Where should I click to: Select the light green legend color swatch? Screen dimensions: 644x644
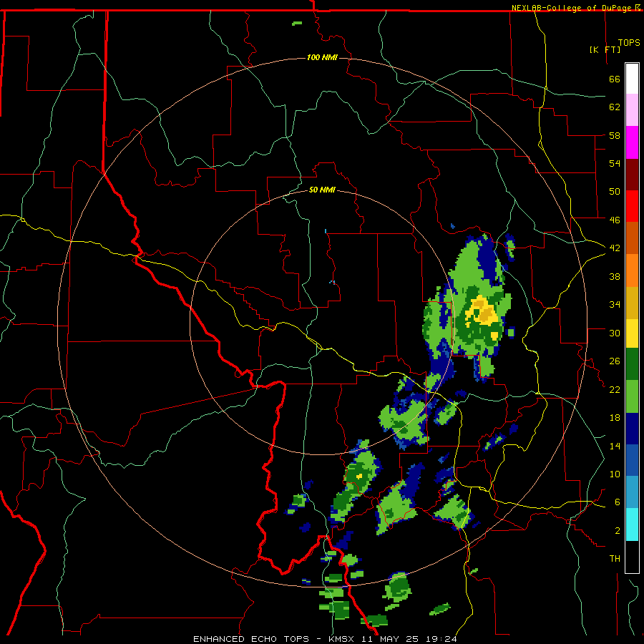click(x=632, y=396)
